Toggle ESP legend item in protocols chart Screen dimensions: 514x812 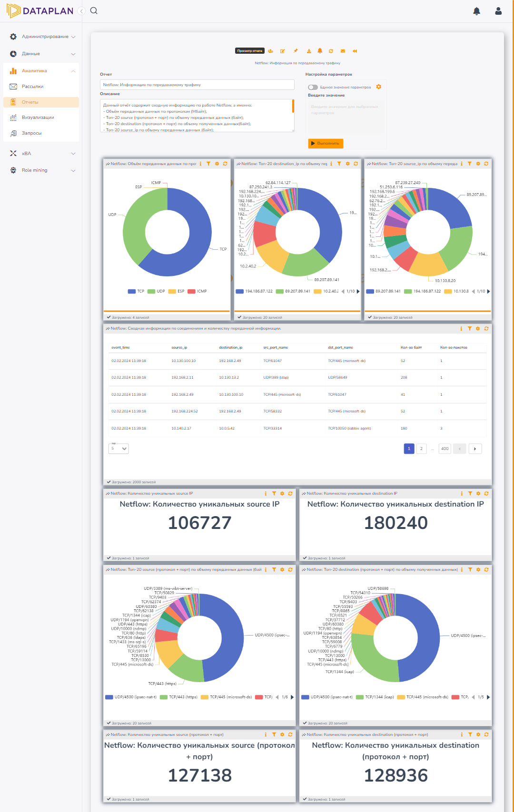176,291
